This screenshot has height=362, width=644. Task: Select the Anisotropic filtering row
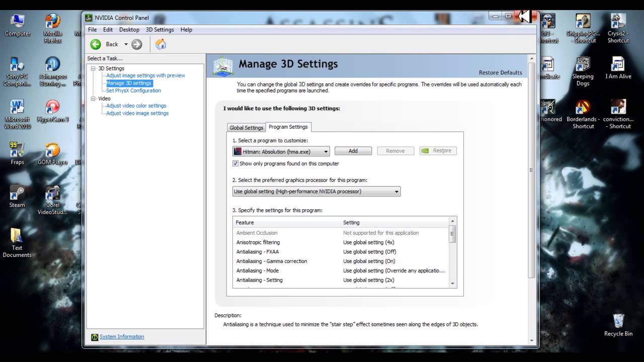pyautogui.click(x=341, y=242)
